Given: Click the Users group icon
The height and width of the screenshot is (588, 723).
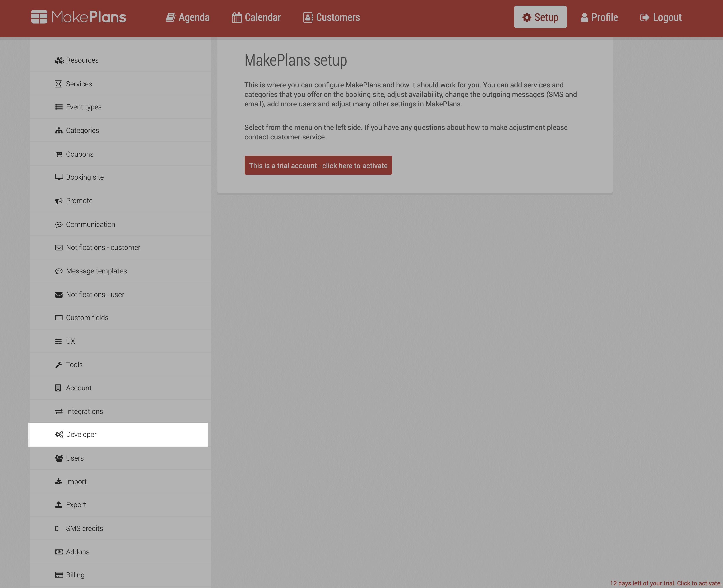Looking at the screenshot, I should point(59,458).
